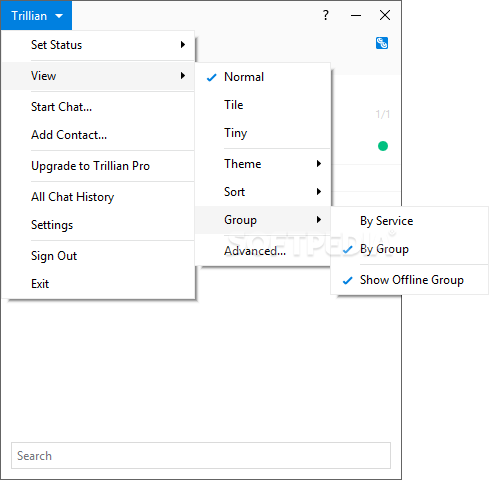The image size is (489, 480).
Task: Click the 1/1 contact count
Action: [x=383, y=114]
